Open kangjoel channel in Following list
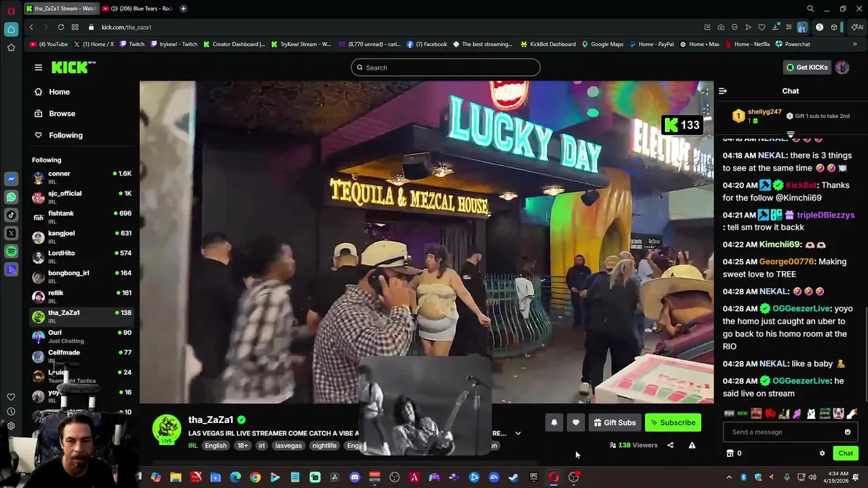The height and width of the screenshot is (488, 868). (x=82, y=237)
